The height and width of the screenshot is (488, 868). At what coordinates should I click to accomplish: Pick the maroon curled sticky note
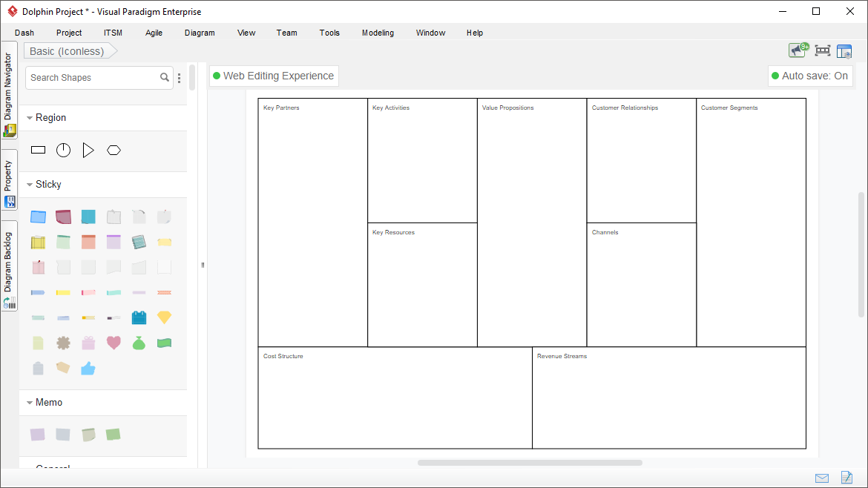pos(63,217)
